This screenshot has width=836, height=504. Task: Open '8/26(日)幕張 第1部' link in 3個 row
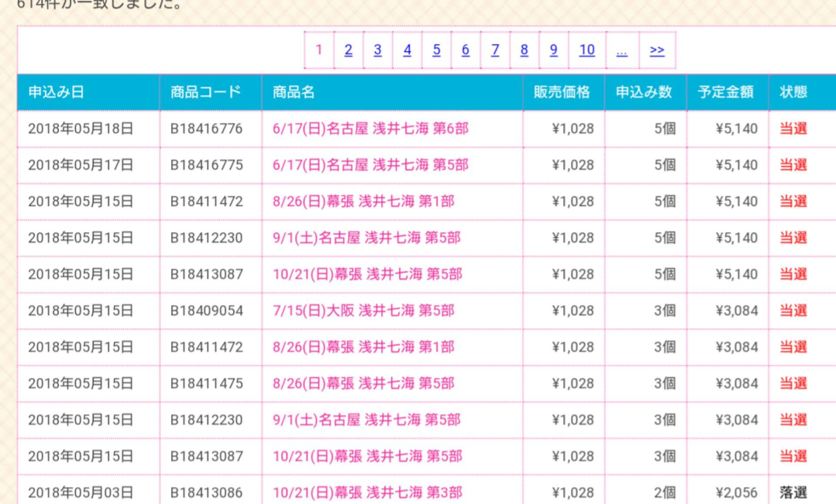[364, 347]
